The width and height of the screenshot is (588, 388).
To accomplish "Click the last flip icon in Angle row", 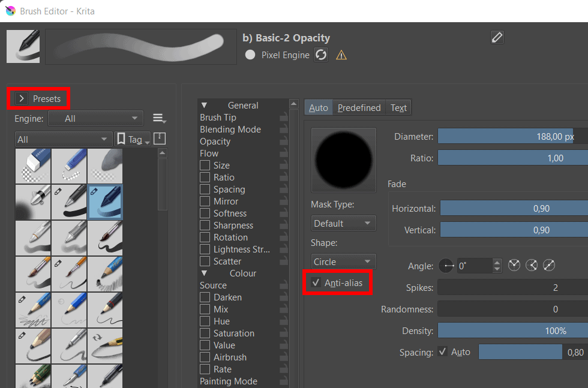I will tap(549, 265).
